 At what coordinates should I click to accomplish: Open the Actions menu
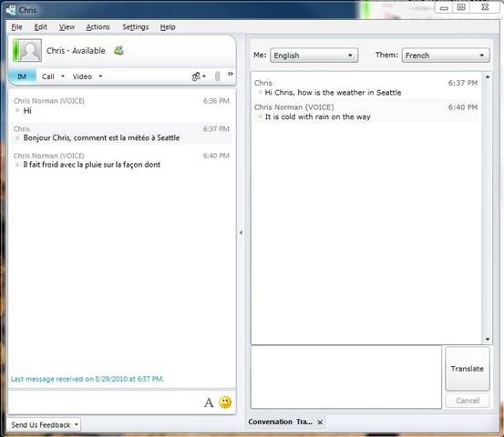(x=98, y=27)
